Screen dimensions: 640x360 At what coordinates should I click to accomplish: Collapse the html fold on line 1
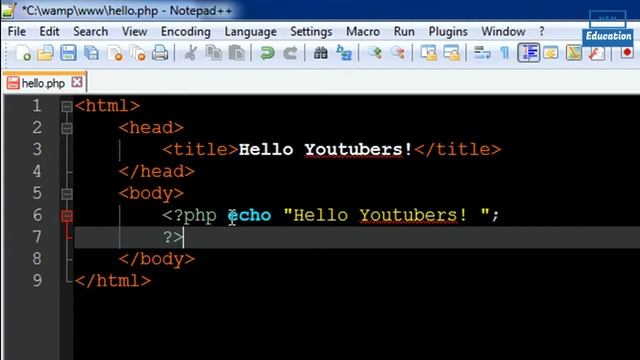(67, 107)
